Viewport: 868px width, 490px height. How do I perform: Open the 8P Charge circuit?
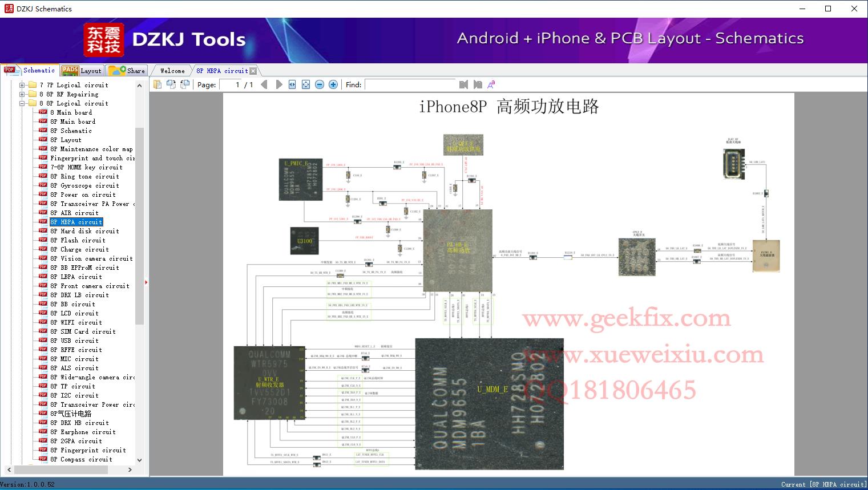[x=79, y=249]
